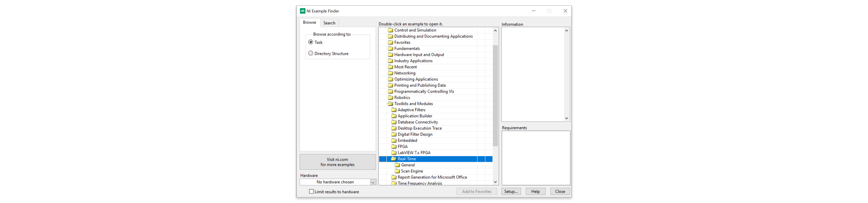Select the Networking tree item text

[x=405, y=73]
